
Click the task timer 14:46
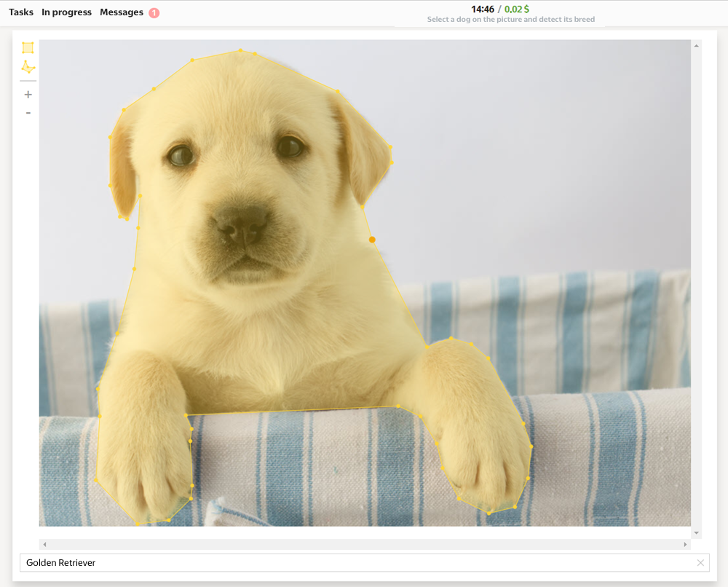(483, 9)
